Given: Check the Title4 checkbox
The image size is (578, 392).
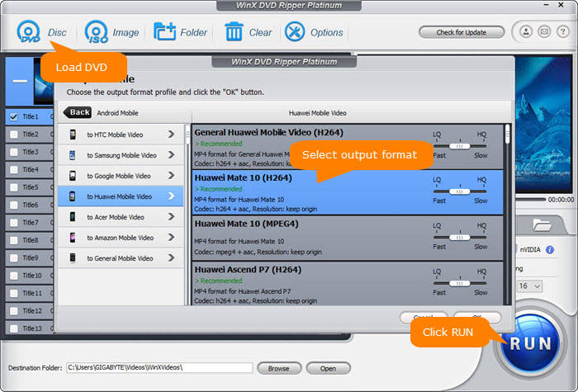Looking at the screenshot, I should 14,170.
